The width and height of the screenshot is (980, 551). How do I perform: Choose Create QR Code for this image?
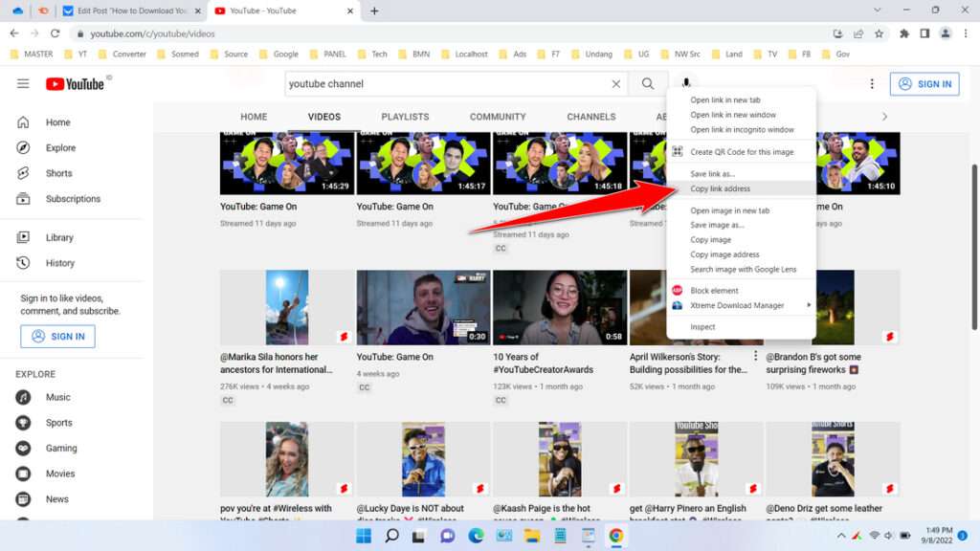click(742, 152)
